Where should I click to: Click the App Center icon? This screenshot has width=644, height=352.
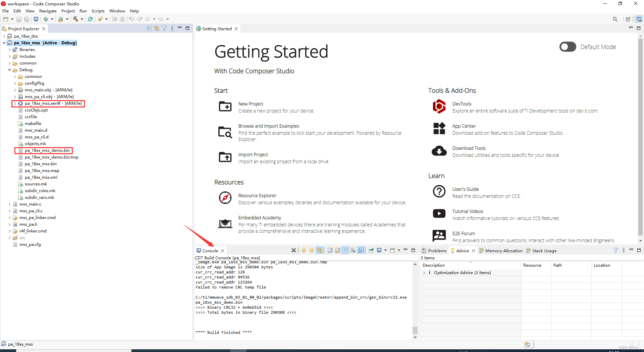[439, 129]
